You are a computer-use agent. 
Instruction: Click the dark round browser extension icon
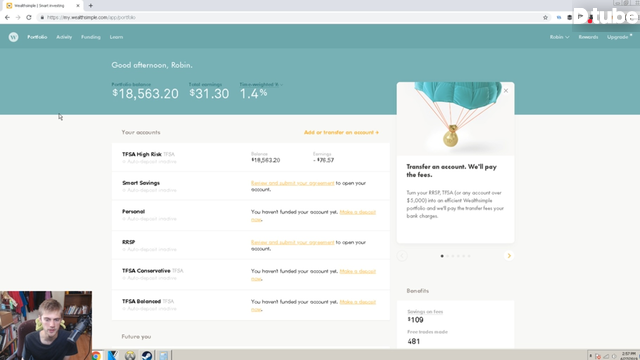coord(569,18)
